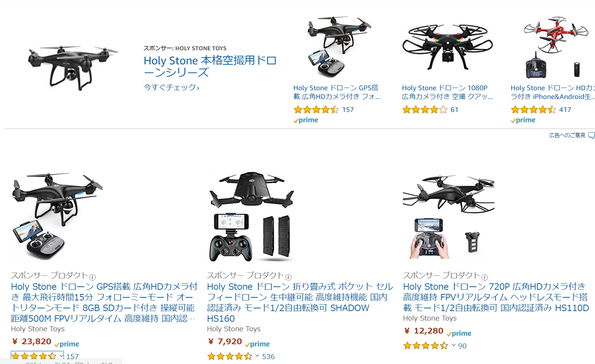Click star rating of 157-review banner product
The image size is (595, 364).
316,110
